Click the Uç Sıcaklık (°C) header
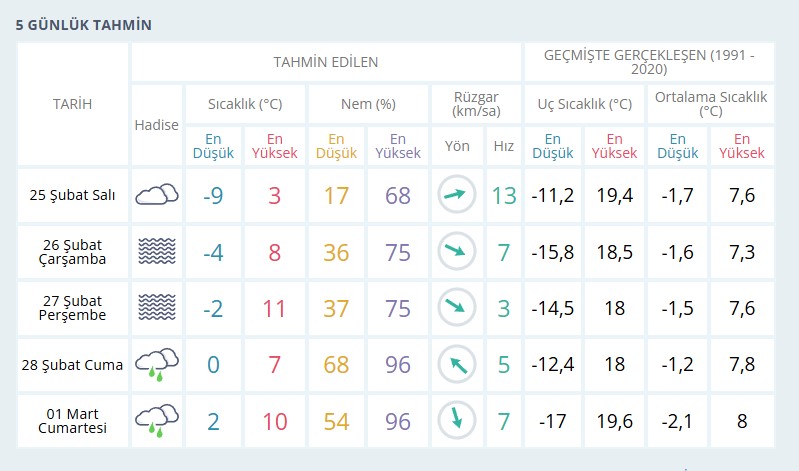799x471 pixels. [584, 104]
